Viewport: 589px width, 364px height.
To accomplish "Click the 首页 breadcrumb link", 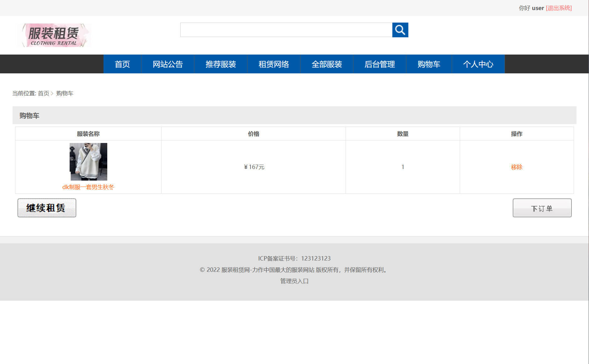I will click(x=44, y=93).
